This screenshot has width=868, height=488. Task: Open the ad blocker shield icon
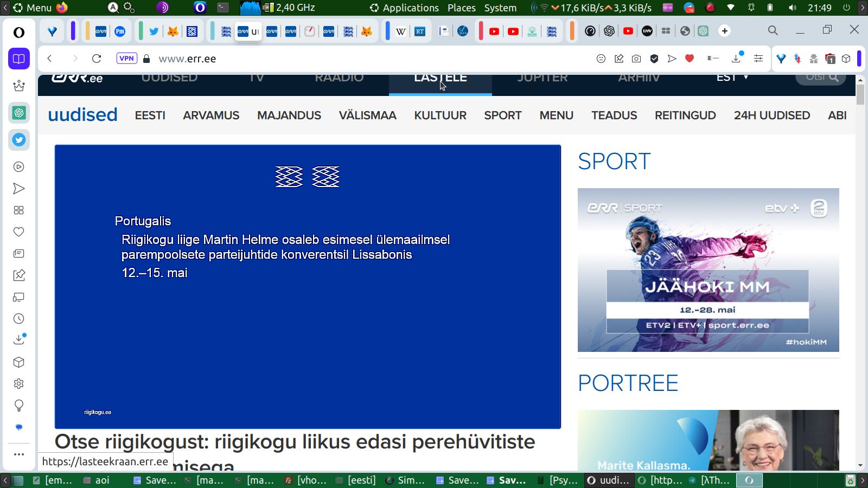(654, 59)
